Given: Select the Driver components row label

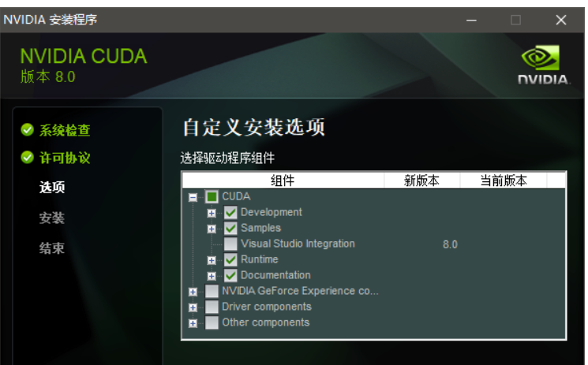Looking at the screenshot, I should pos(267,307).
